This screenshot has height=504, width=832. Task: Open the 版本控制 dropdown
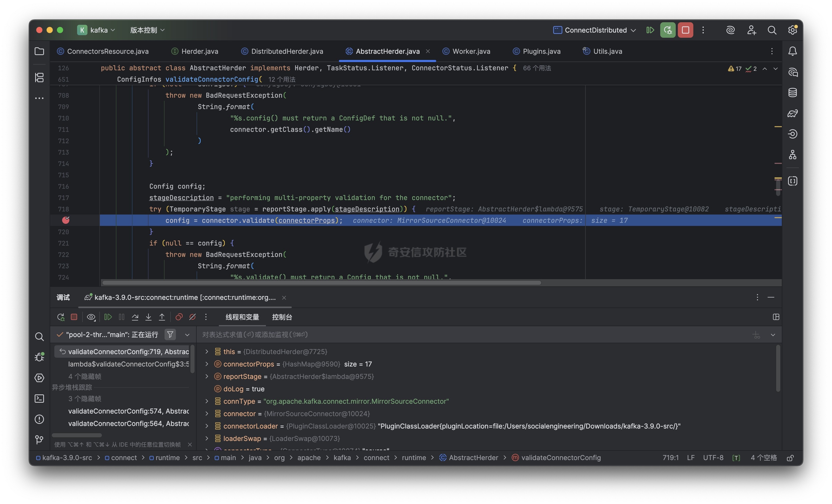pyautogui.click(x=147, y=30)
